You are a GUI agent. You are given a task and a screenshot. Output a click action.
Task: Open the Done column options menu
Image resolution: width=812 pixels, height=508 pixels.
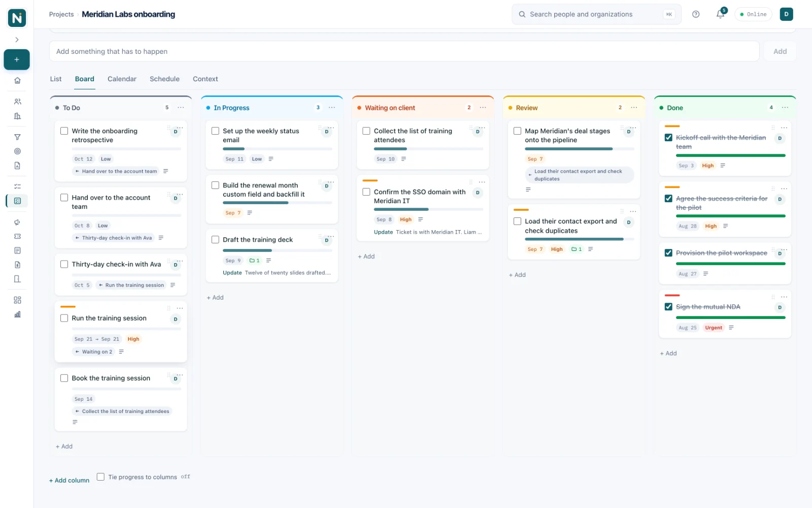785,108
